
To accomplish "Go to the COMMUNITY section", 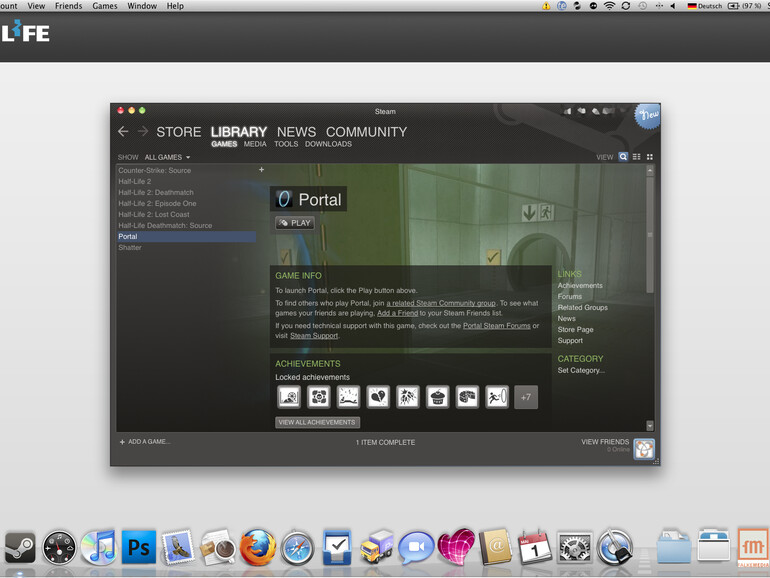I will [x=366, y=132].
